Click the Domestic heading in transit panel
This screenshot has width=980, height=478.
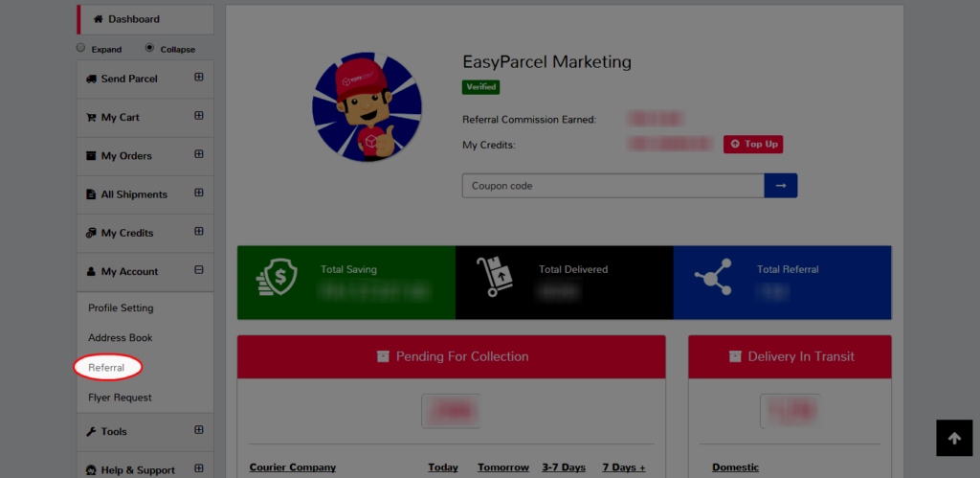coord(736,467)
